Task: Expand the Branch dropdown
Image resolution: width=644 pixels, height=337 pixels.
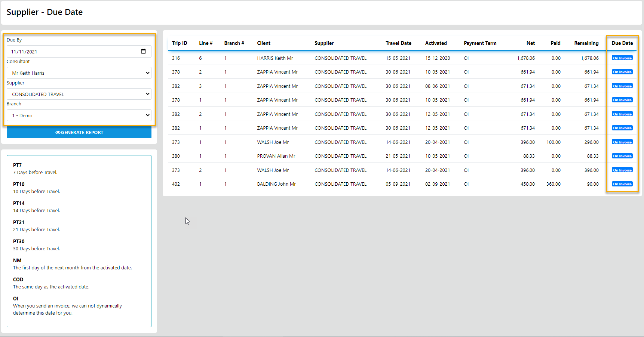Action: point(79,115)
